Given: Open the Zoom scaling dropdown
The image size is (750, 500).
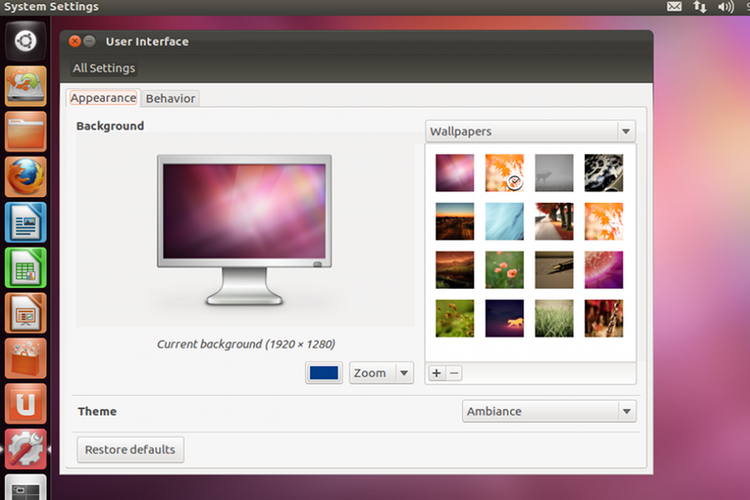Looking at the screenshot, I should point(380,373).
